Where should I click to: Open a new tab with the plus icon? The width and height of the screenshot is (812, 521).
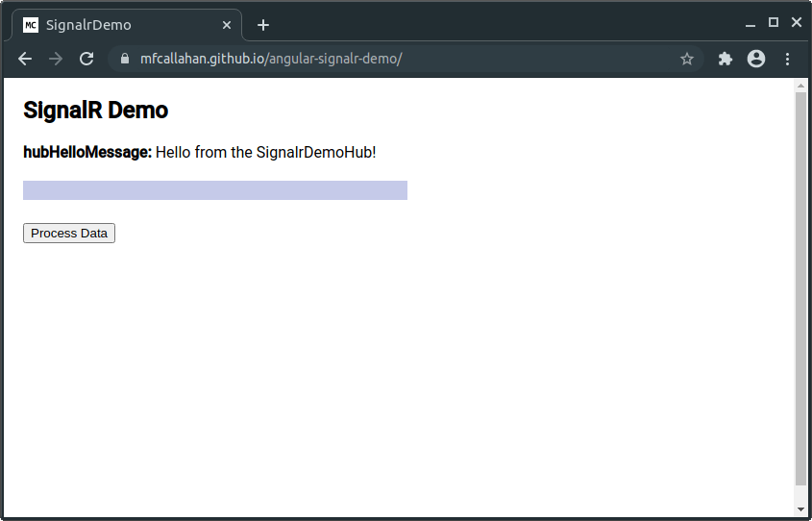coord(263,25)
